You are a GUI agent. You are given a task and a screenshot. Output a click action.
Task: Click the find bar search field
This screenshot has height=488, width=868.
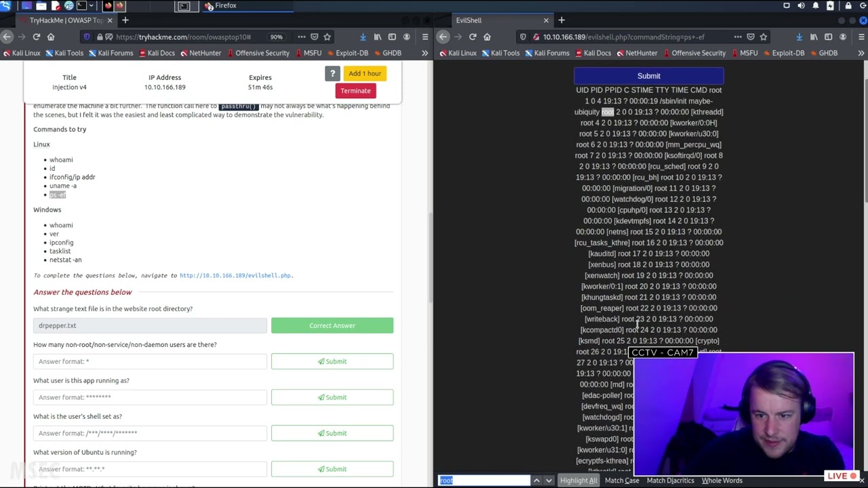coord(484,481)
